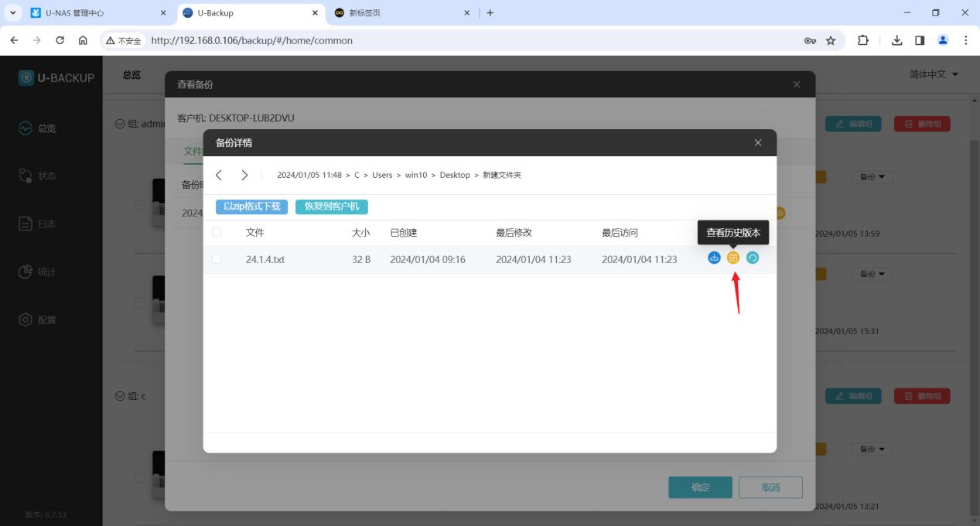This screenshot has width=980, height=526.
Task: Reload the page in the browser
Action: (x=60, y=40)
